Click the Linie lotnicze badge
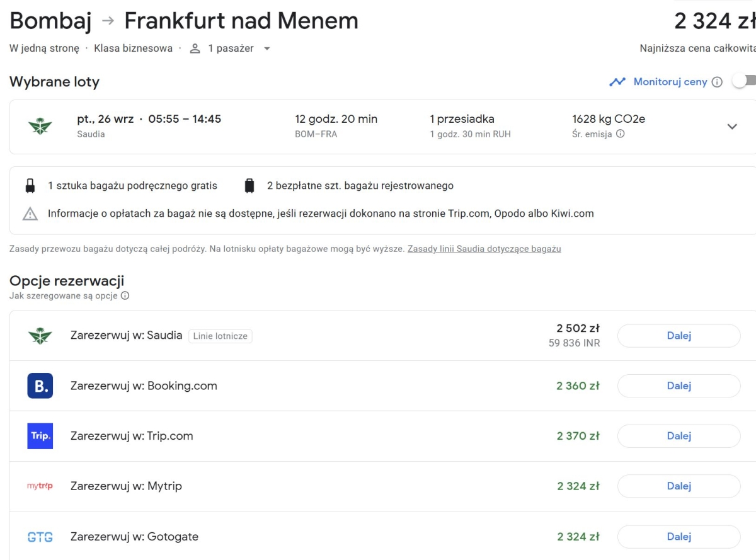The width and height of the screenshot is (756, 560). (220, 336)
